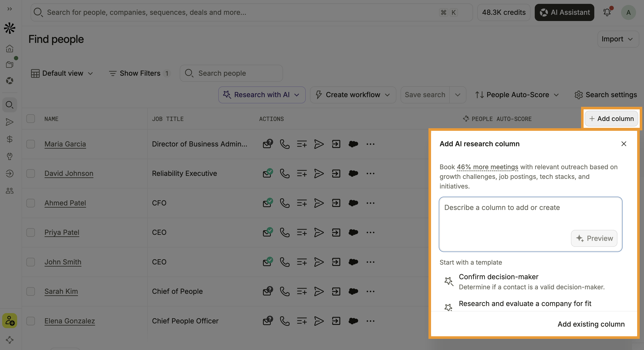Select Ahmed Patel's row checkbox
644x350 pixels.
tap(31, 203)
